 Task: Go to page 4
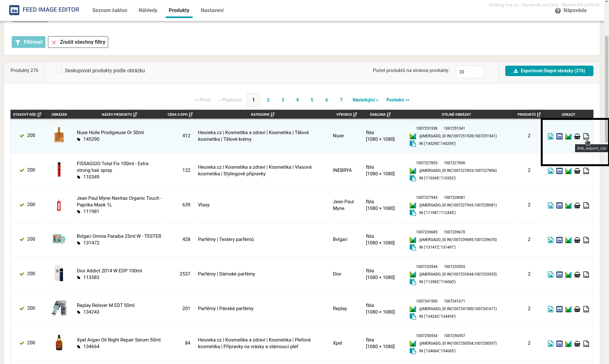click(x=297, y=100)
